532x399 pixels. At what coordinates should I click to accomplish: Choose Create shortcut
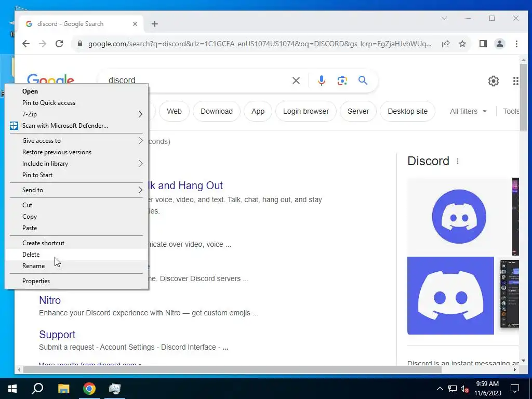[76, 243]
